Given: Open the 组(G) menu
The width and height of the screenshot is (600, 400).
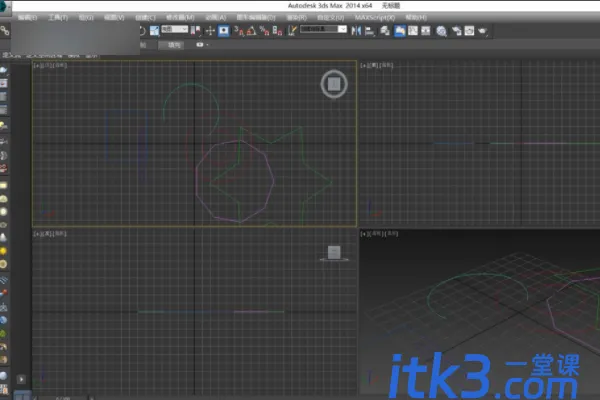Looking at the screenshot, I should [86, 18].
